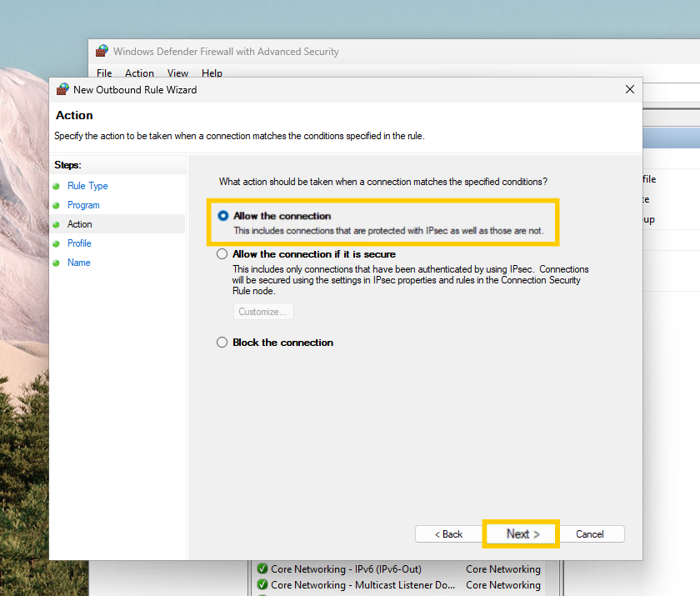Click the Windows Defender Firewall title bar
Screen dimensions: 700x596
pos(392,52)
